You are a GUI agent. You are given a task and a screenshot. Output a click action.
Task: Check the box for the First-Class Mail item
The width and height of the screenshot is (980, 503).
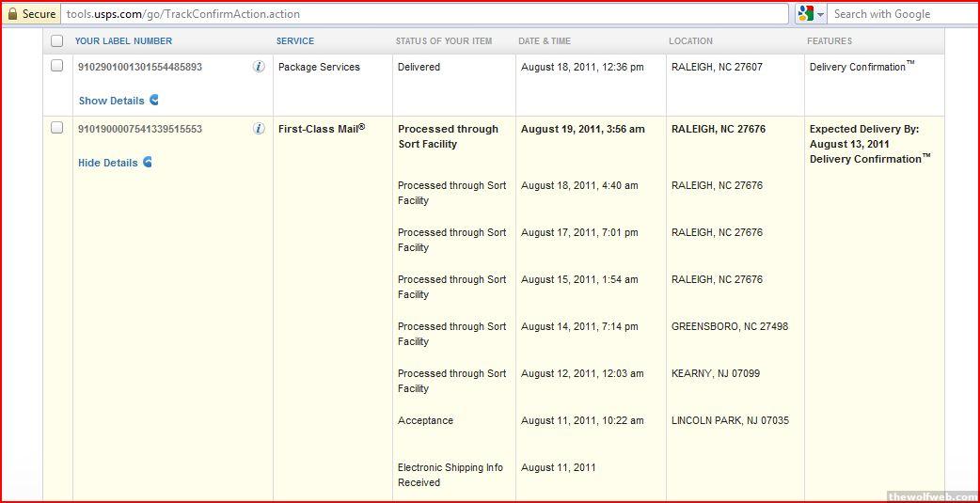(57, 129)
